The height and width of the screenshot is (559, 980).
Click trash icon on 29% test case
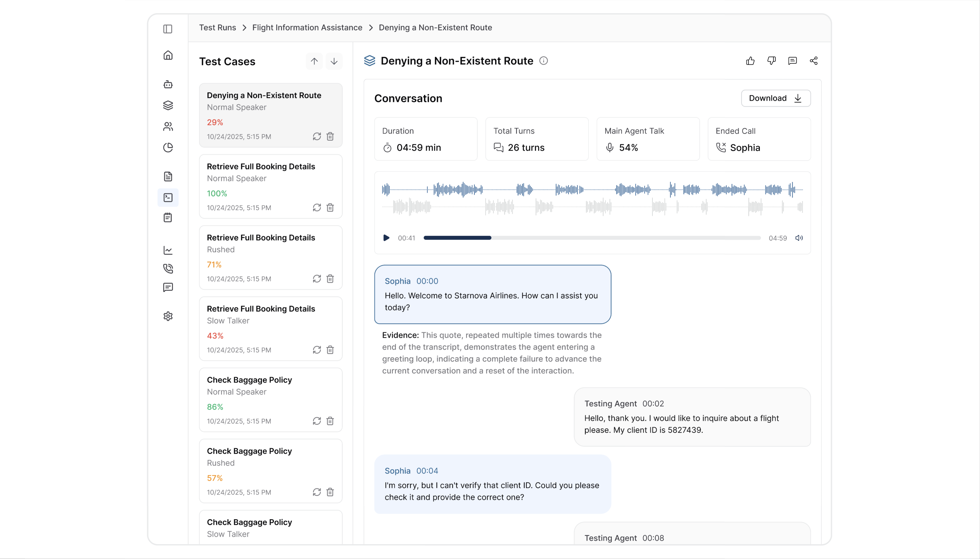click(330, 136)
